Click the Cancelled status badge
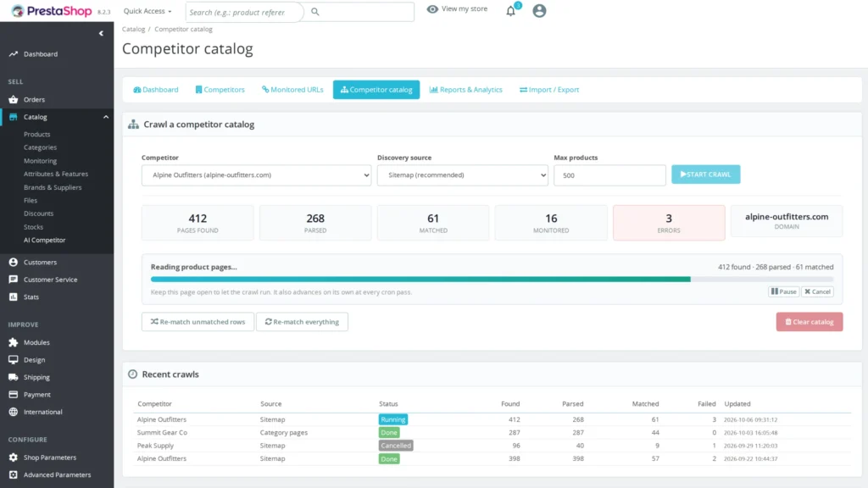Viewport: 868px width, 488px height. click(x=396, y=446)
